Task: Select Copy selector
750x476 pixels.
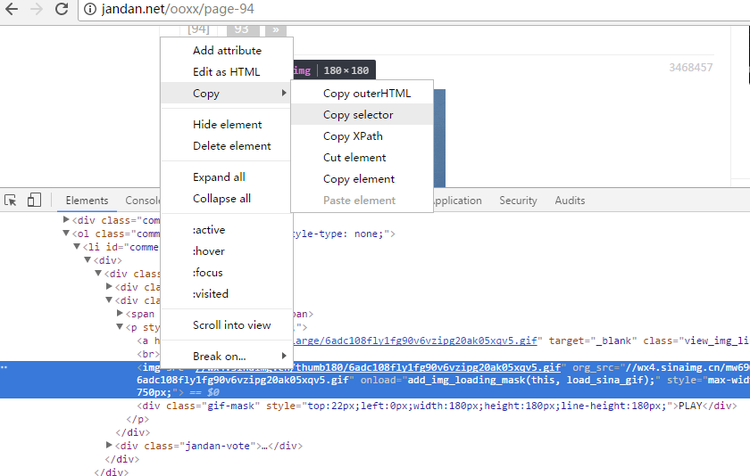Action: click(x=362, y=115)
